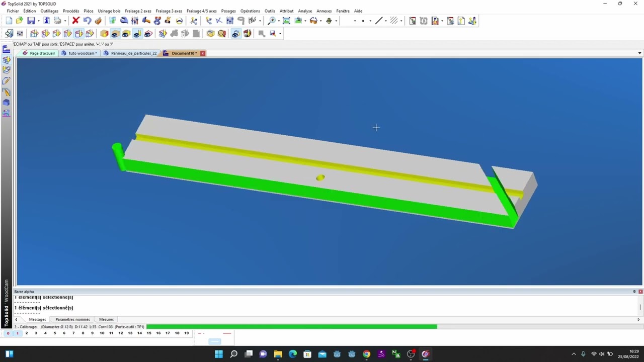
Task: Open the Messages tab
Action: [37, 319]
